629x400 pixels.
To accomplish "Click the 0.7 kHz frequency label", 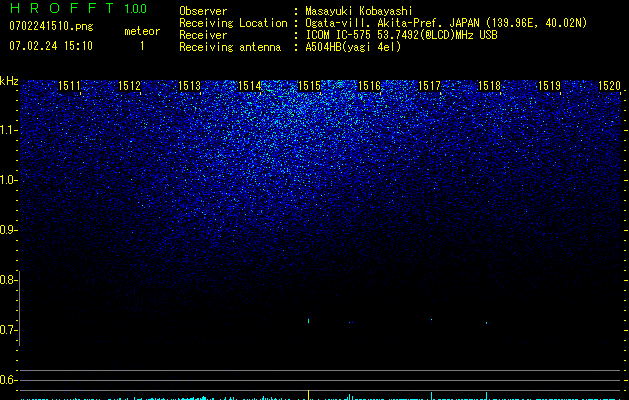I will (x=8, y=330).
